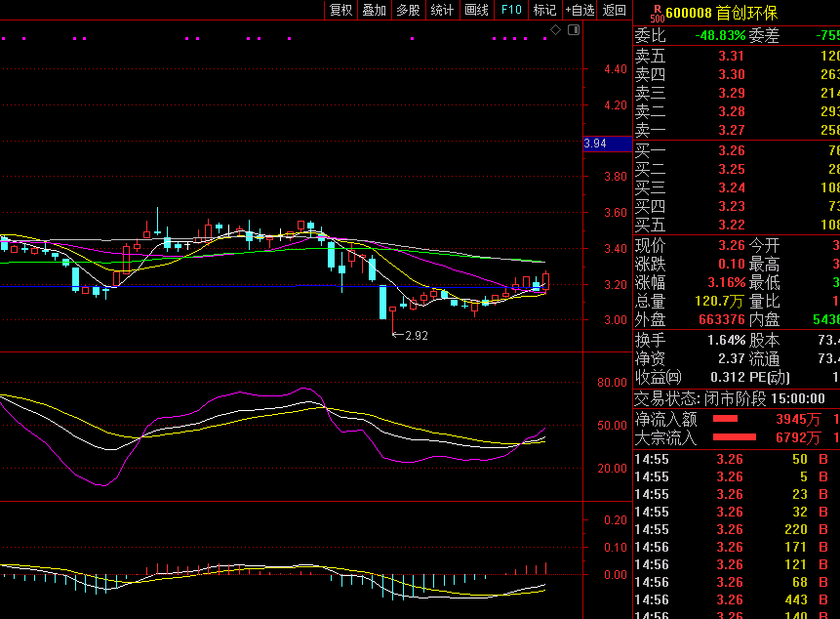Viewport: 840px width, 619px height.
Task: Activate the 画线 drawing tool
Action: coord(476,10)
